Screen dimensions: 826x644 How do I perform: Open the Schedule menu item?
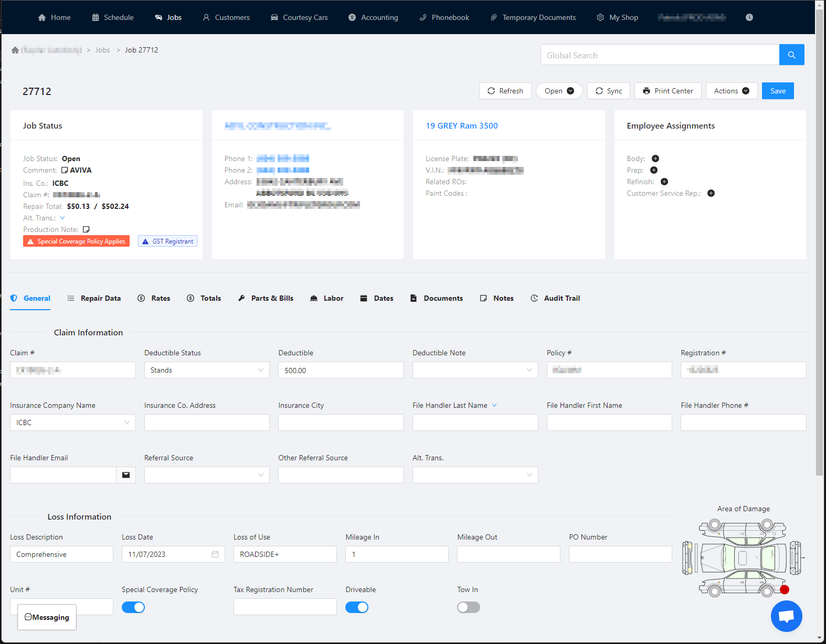[113, 17]
